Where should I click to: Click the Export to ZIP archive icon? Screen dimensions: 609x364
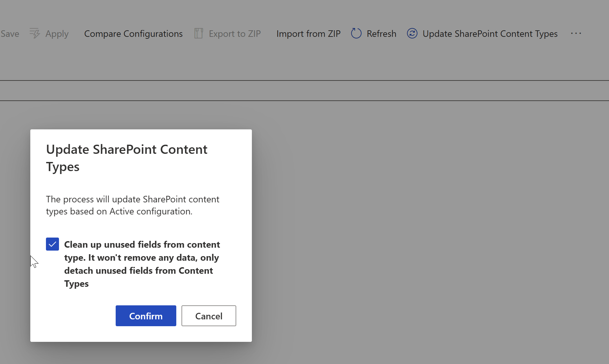[198, 34]
